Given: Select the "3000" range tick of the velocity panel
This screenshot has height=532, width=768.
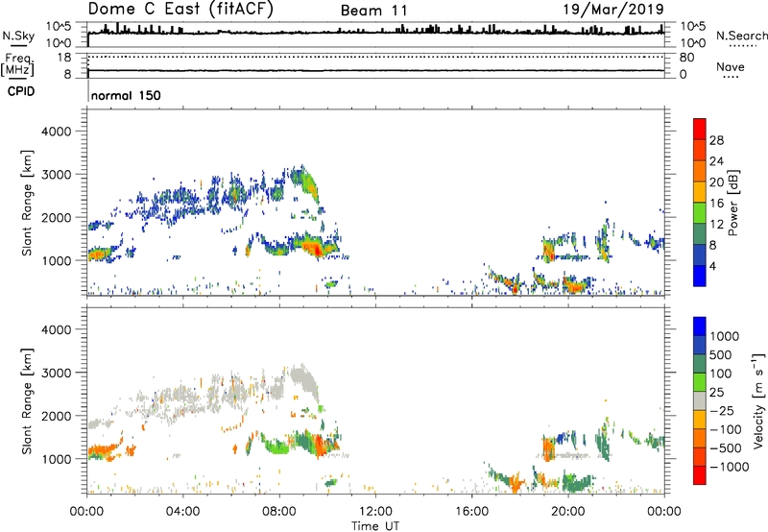Looking at the screenshot, I should click(x=56, y=373).
